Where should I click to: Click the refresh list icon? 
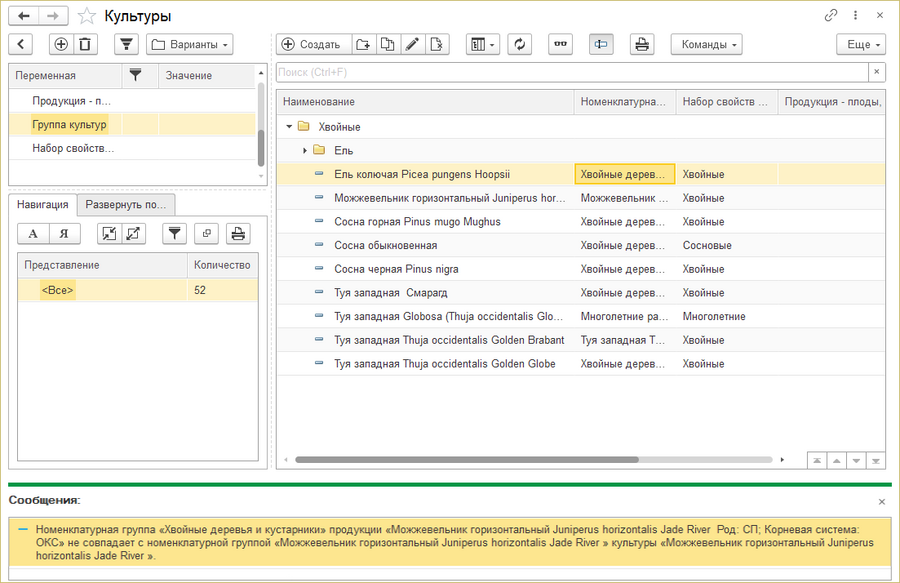coord(519,44)
